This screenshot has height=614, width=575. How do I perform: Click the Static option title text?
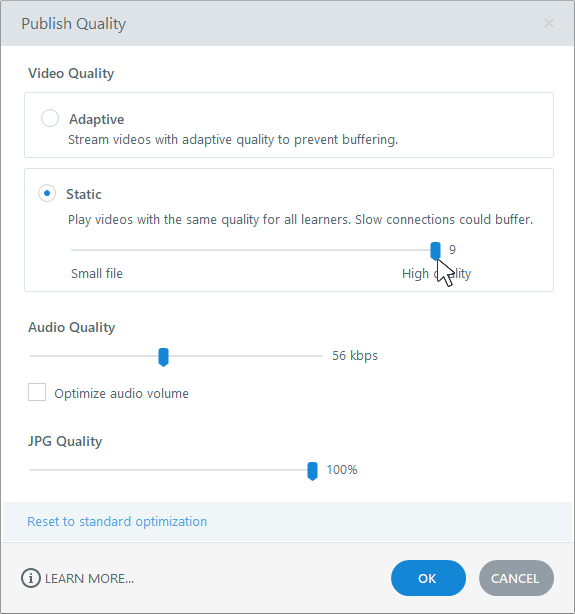84,194
